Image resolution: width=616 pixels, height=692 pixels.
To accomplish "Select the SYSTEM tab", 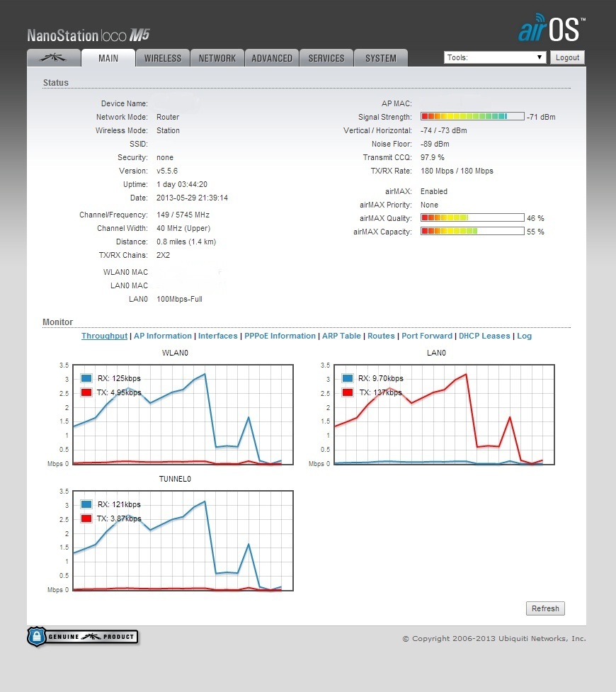I will click(x=381, y=58).
